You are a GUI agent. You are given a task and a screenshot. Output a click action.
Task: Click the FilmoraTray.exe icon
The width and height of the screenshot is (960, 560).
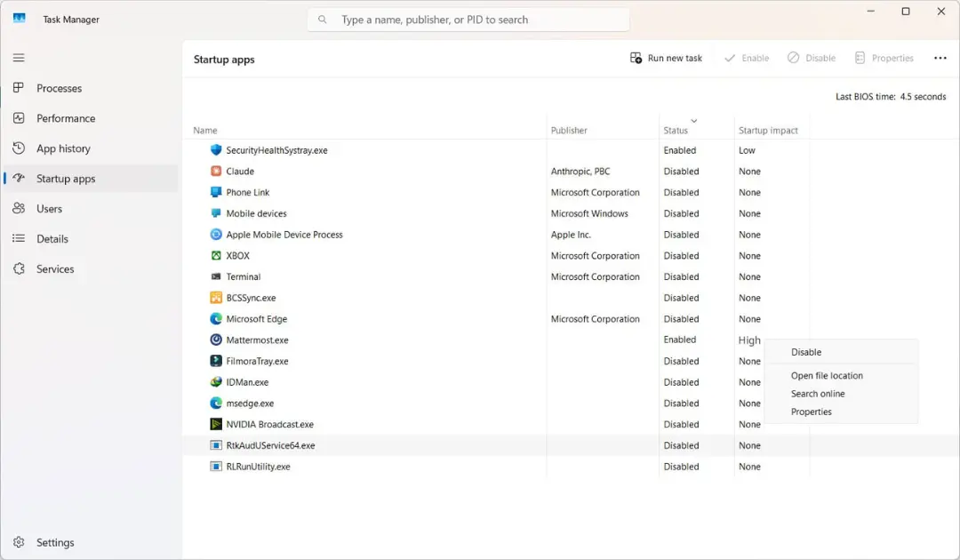click(215, 361)
